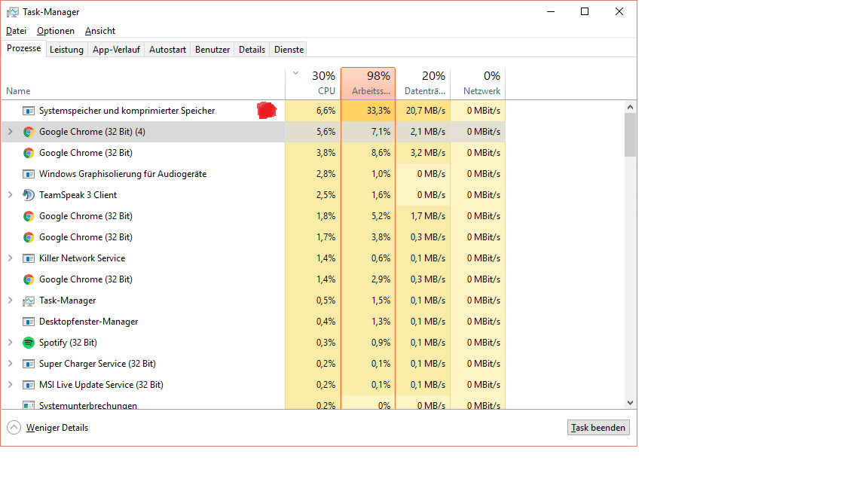Select the Desktopfenster-Manager row
Screen dimensions: 868x488
click(x=253, y=322)
